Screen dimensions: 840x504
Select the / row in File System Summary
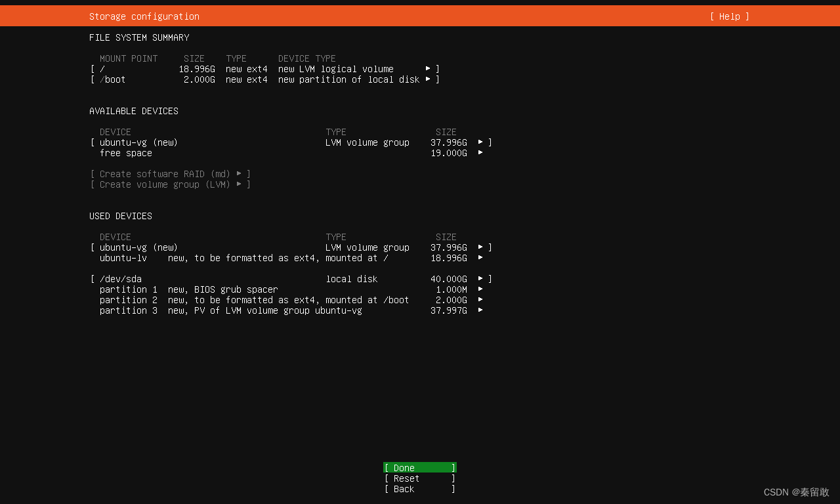(x=265, y=69)
